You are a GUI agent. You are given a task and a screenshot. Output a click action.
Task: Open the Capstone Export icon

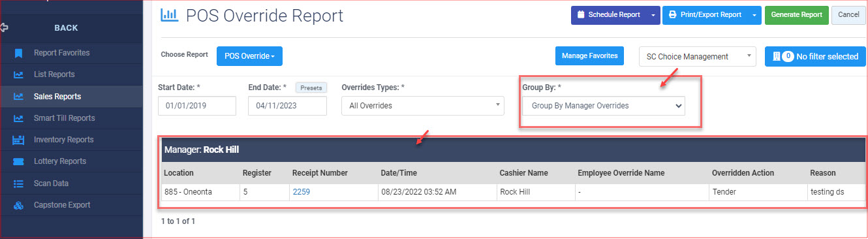19,205
